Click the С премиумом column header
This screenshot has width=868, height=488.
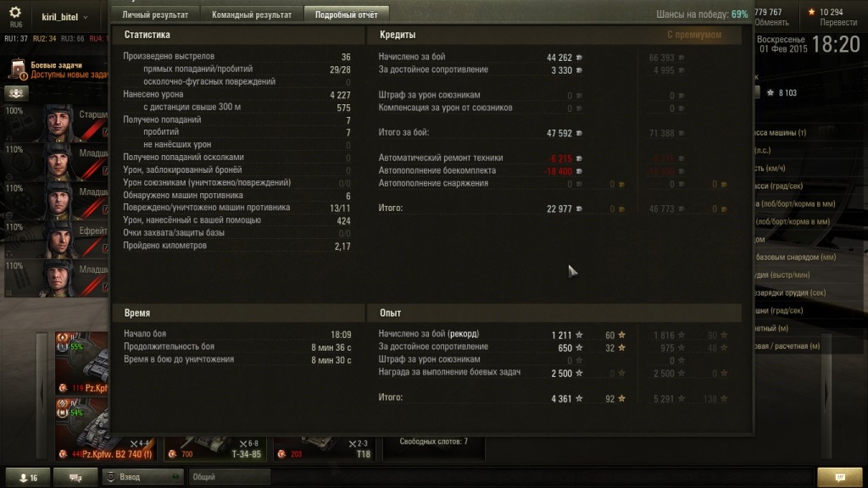[694, 34]
